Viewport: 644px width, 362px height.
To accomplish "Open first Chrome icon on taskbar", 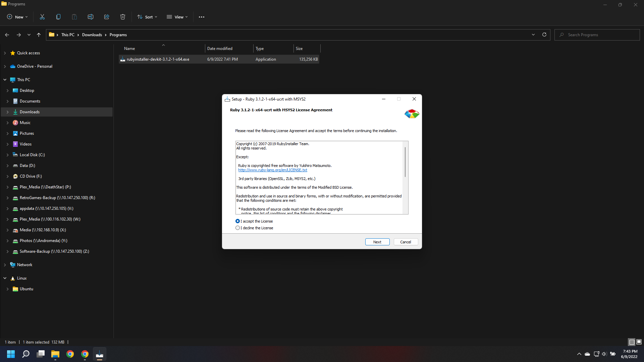I will 70,354.
